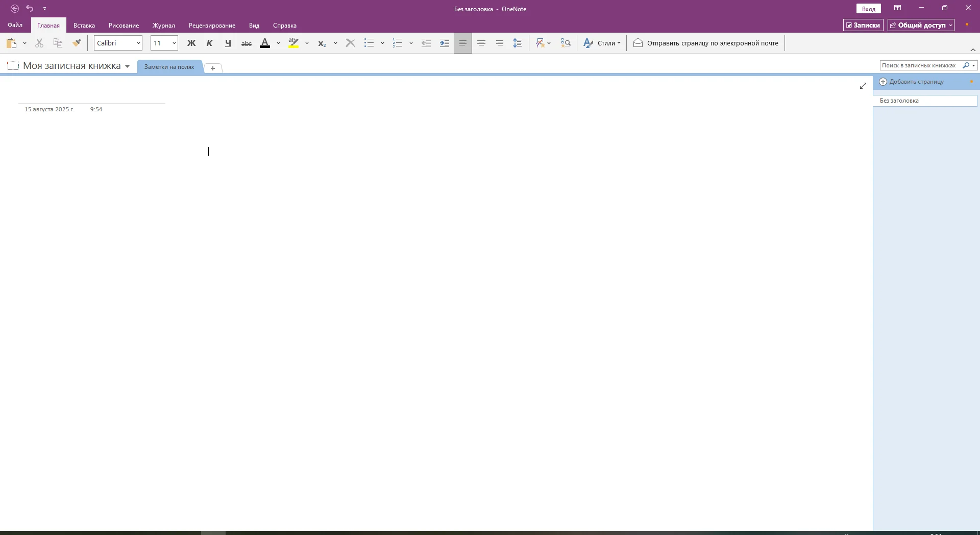Toggle bold formatting (Ж)
The width and height of the screenshot is (980, 535).
click(x=191, y=43)
